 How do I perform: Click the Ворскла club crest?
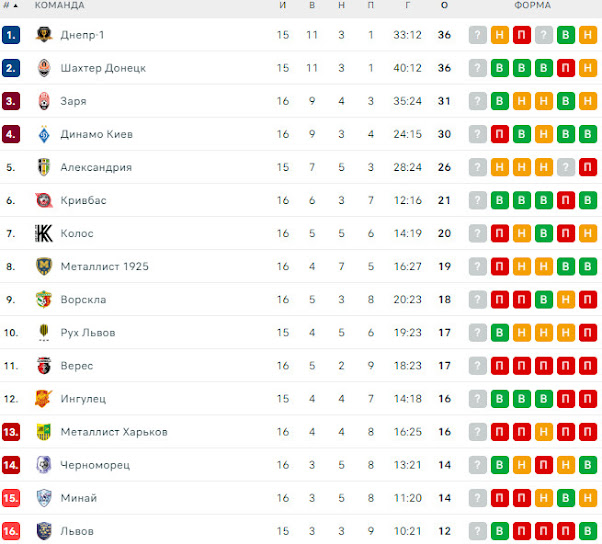point(44,299)
